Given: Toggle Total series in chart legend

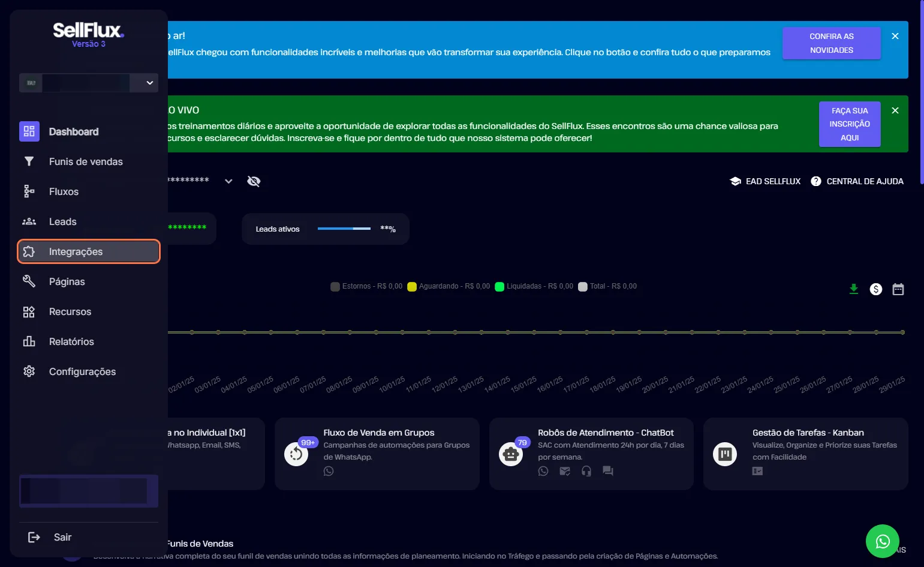Looking at the screenshot, I should pos(607,286).
